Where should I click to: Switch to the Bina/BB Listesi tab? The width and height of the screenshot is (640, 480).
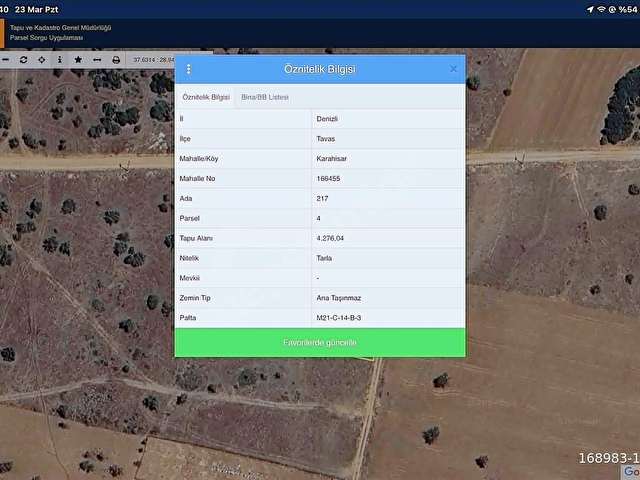point(265,97)
